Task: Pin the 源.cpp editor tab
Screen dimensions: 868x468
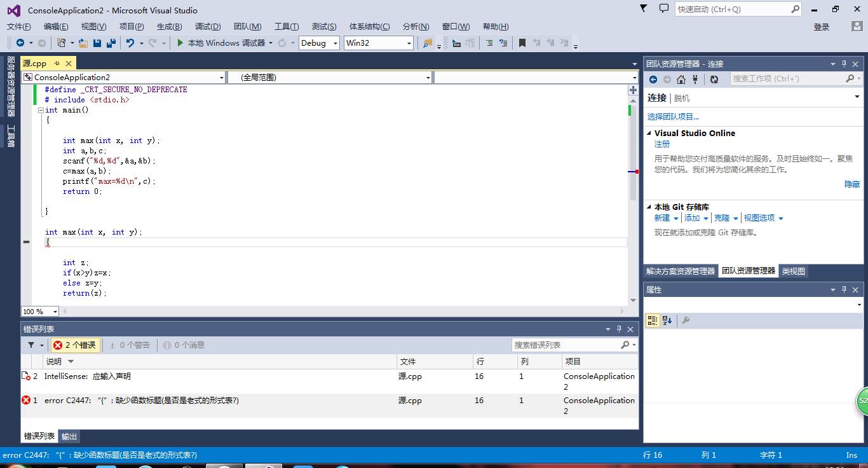Action: coord(57,63)
